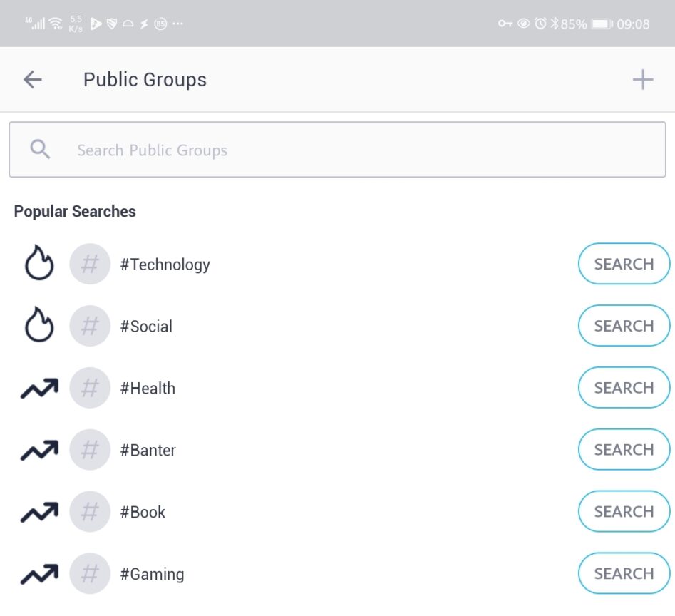Image resolution: width=675 pixels, height=616 pixels.
Task: Tap the hashtag avatar next to #Book
Action: click(90, 511)
